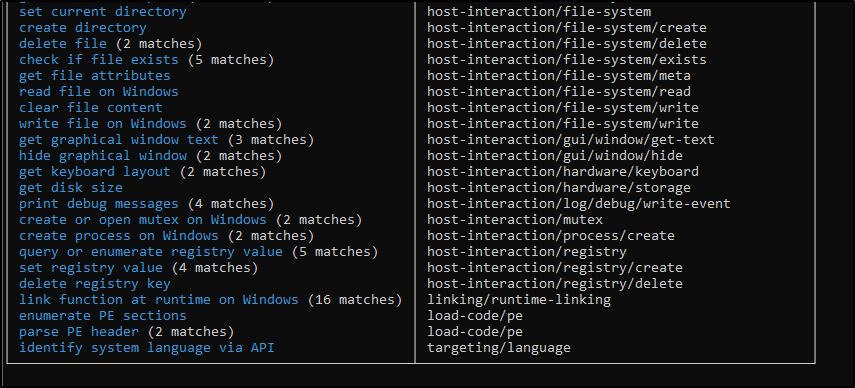The image size is (855, 388).
Task: Click the 'host-interaction/mutex' namespace
Action: tap(515, 220)
